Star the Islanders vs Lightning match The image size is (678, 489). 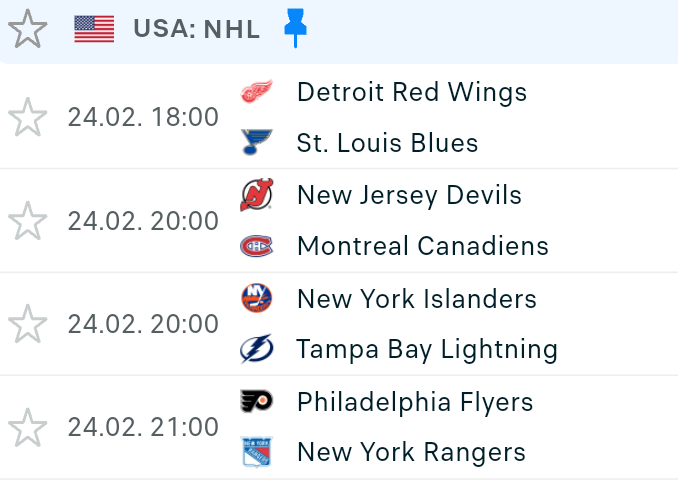[x=28, y=324]
